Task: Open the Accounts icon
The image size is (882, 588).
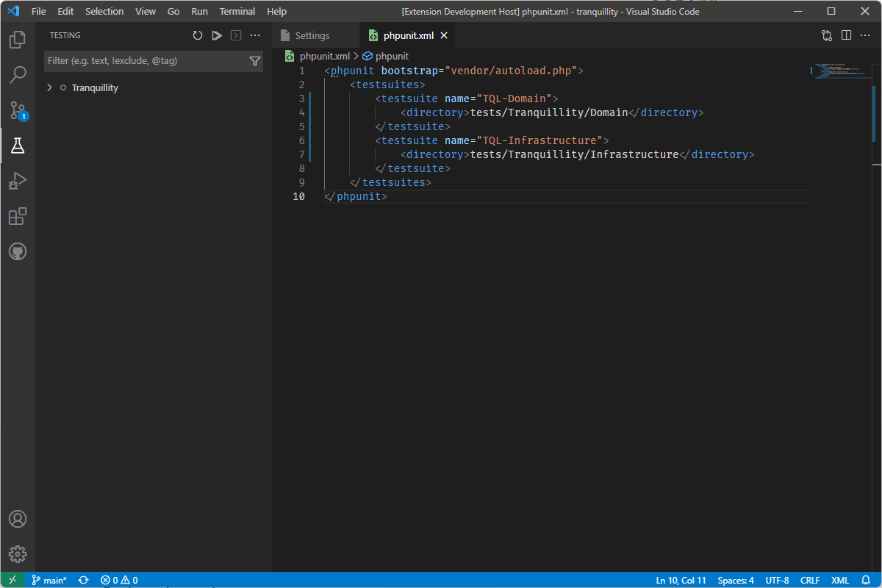Action: 18,519
